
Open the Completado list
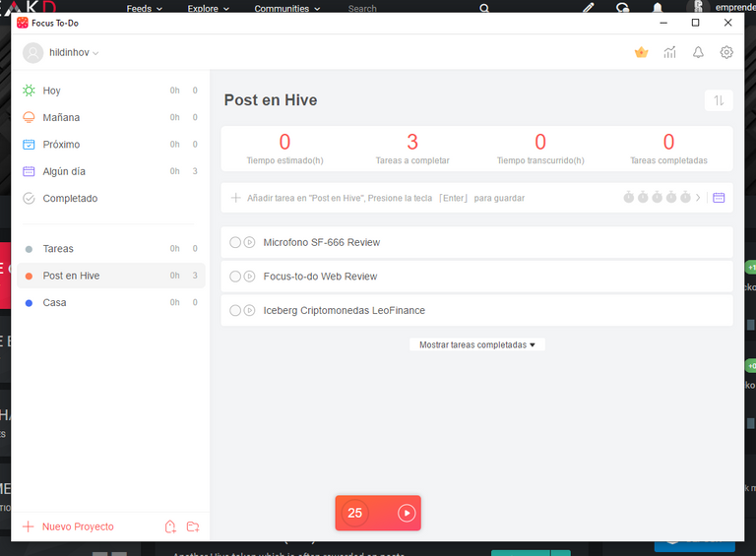point(111,199)
